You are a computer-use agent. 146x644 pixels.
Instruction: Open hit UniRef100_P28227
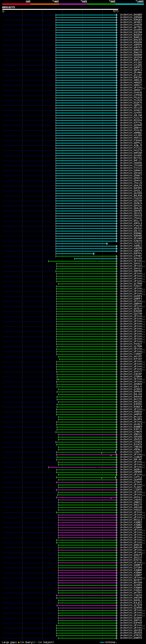(x=131, y=286)
